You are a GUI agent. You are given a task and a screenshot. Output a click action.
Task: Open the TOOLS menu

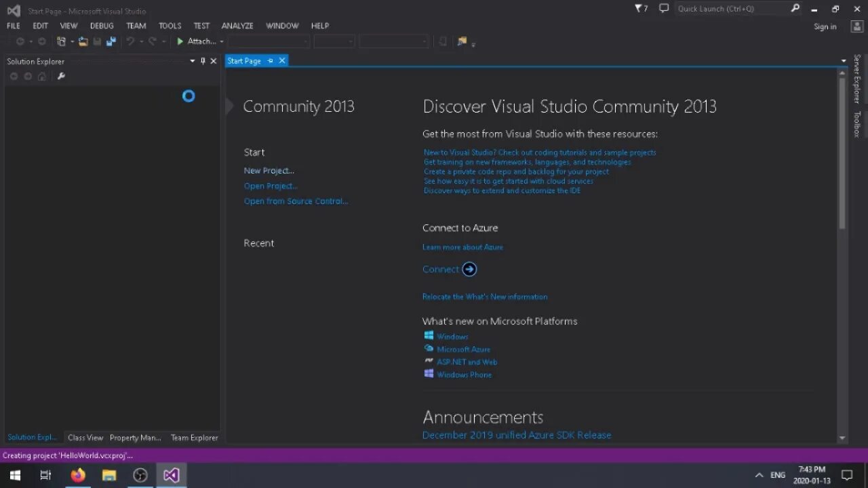170,26
